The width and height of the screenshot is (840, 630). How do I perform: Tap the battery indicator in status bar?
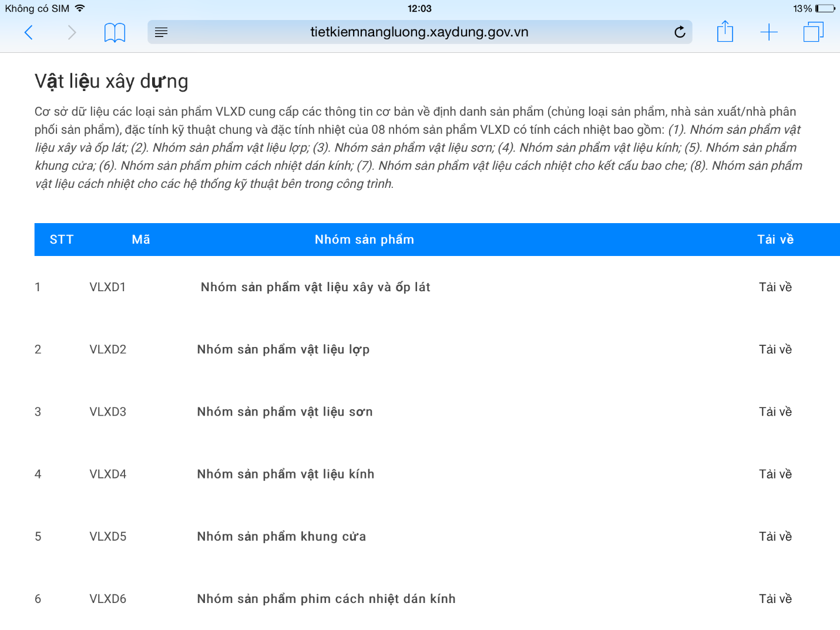coord(825,9)
